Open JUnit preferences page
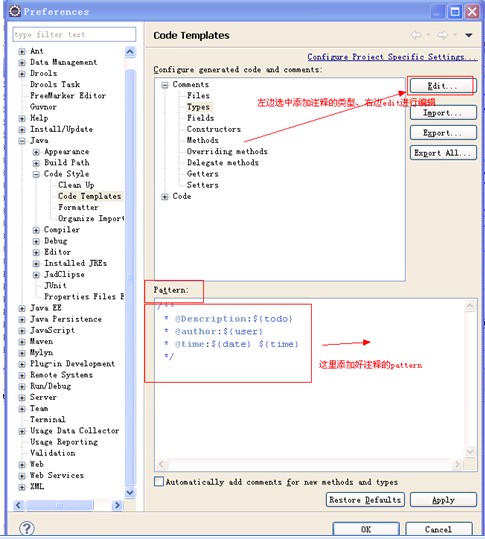The image size is (485, 539). (x=55, y=286)
